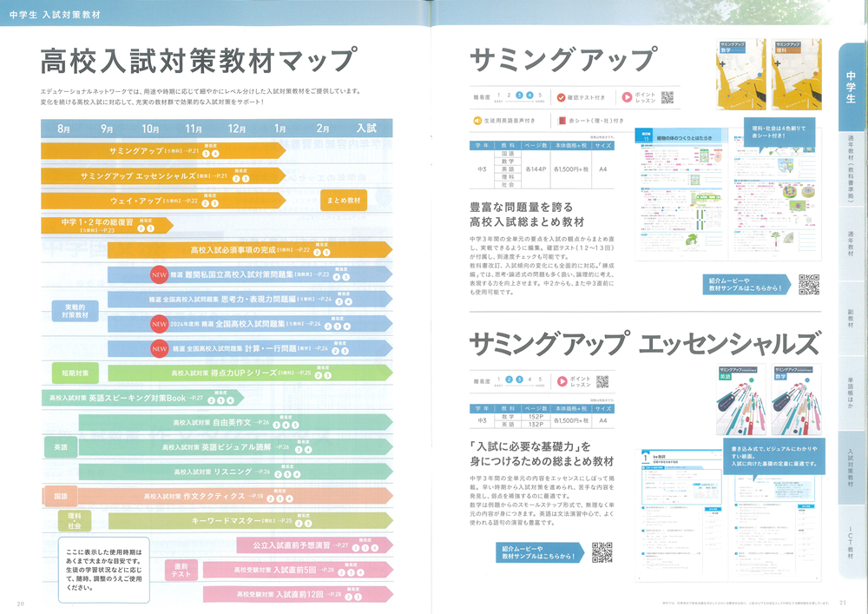The image size is (868, 614).
Task: Click the 理科・社会は4色刷りで赤シート付き callout
Action: tap(779, 132)
